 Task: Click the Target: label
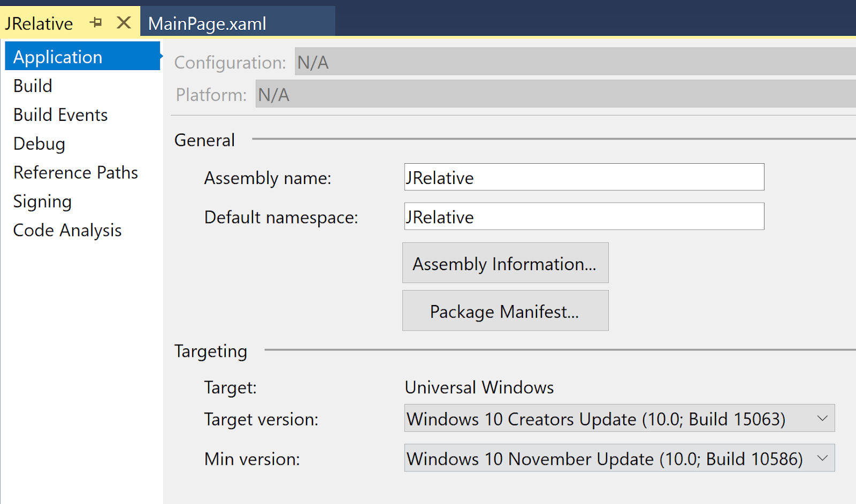(230, 387)
